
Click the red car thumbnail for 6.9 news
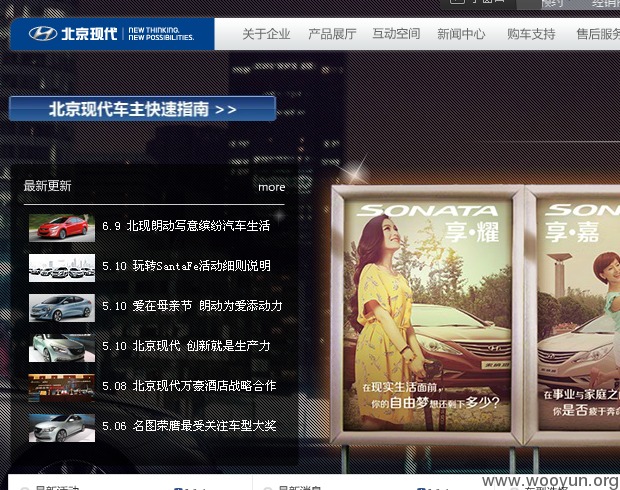[62, 228]
